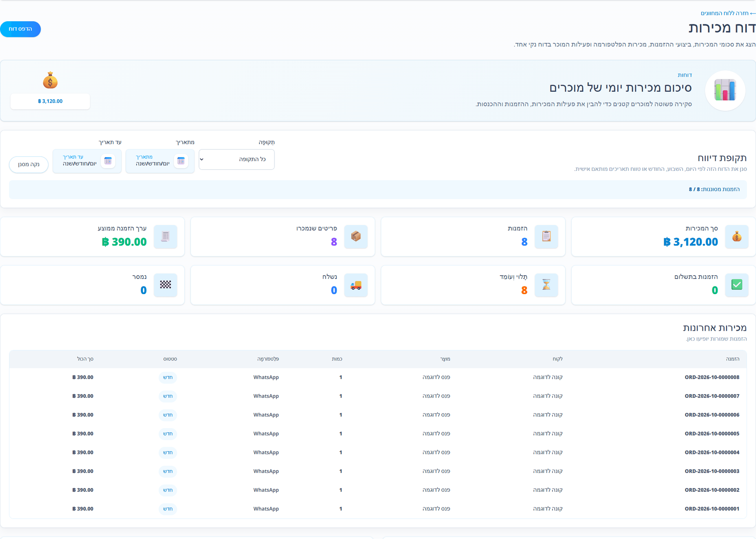Click order ORD-2026-10-0000007
The height and width of the screenshot is (539, 756).
712,396
